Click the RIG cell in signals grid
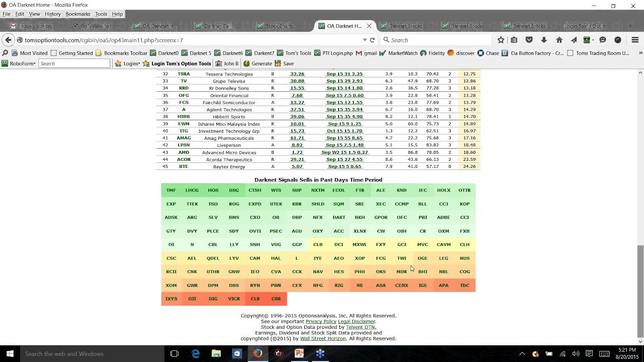 [x=339, y=285]
